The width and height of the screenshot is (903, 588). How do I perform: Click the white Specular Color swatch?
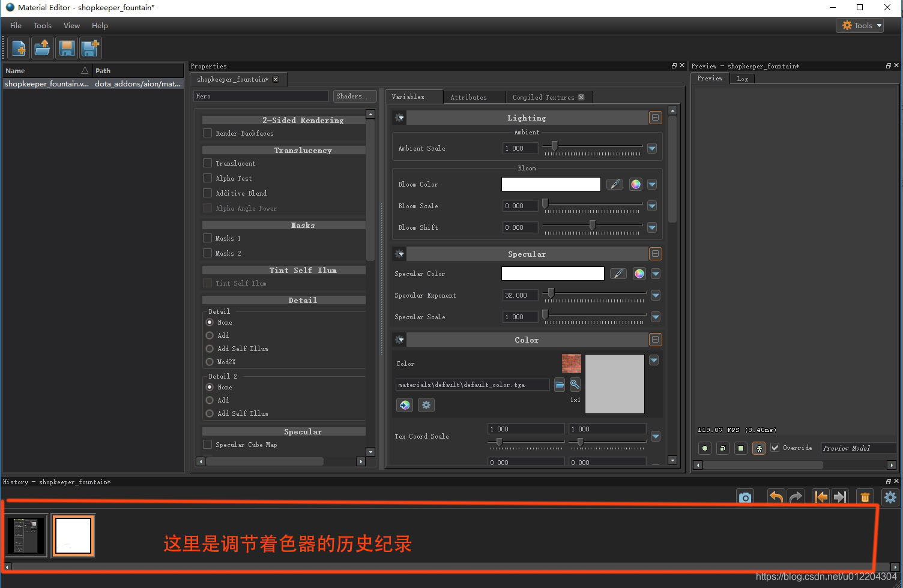point(552,273)
